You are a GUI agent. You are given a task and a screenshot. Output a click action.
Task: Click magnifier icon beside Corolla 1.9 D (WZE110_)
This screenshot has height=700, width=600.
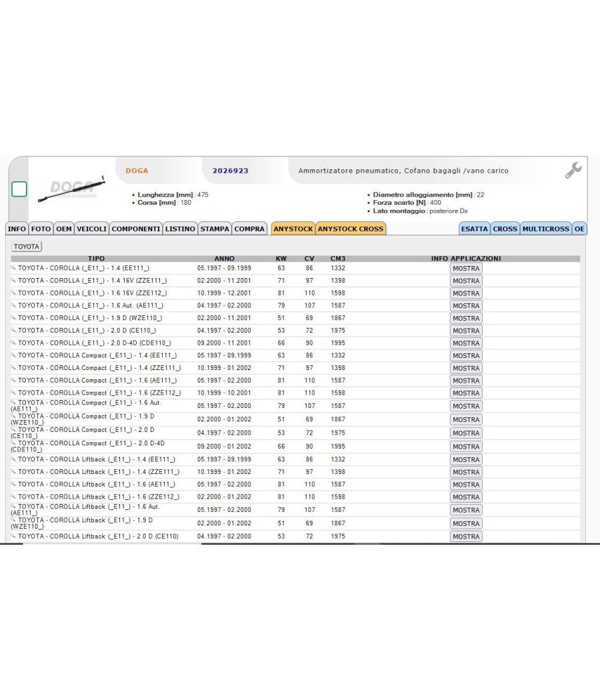click(x=13, y=318)
